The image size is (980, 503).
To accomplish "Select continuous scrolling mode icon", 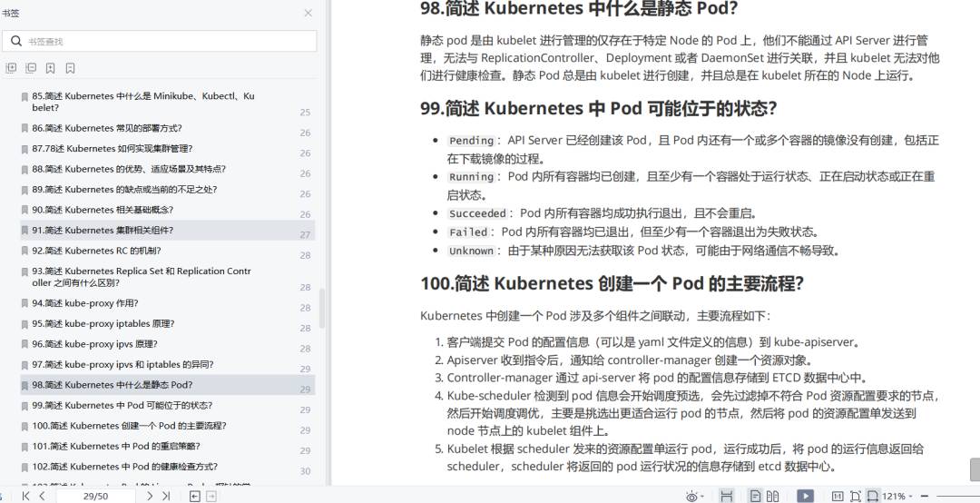I will [726, 496].
